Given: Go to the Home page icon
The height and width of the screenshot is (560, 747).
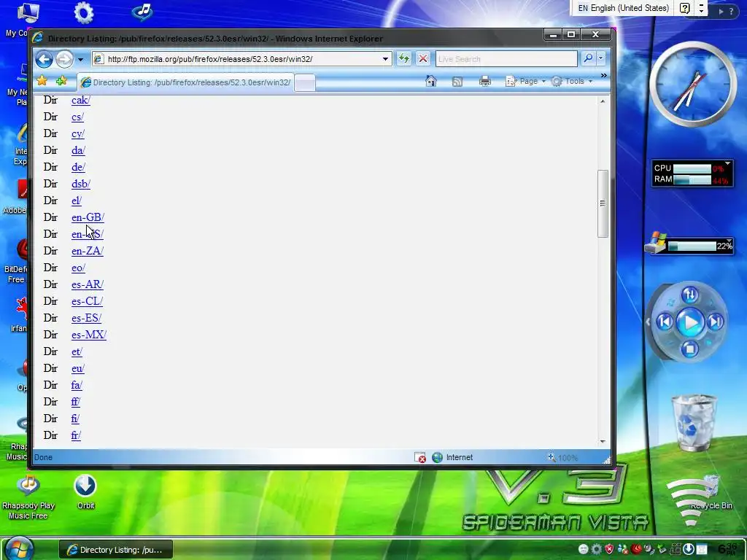Looking at the screenshot, I should tap(430, 81).
